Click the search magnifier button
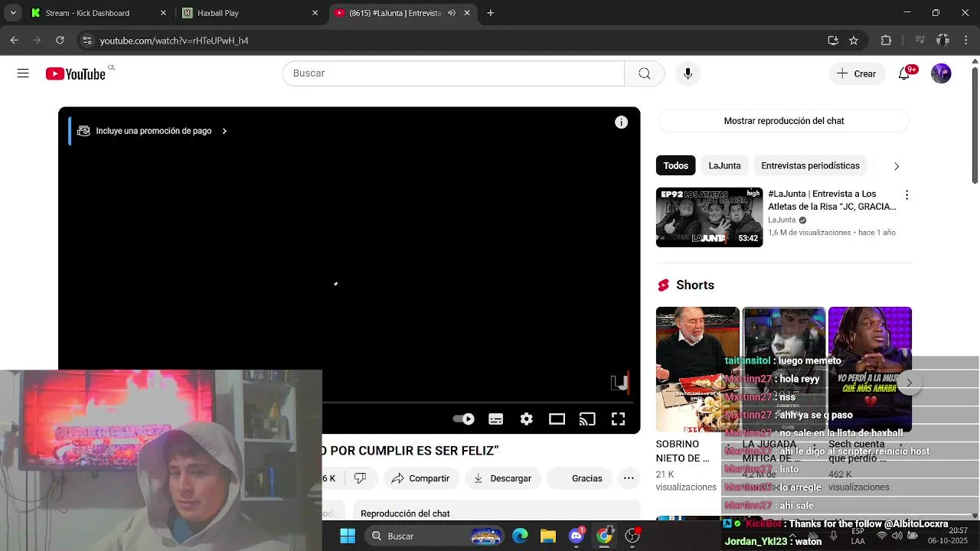The height and width of the screenshot is (551, 980). tap(645, 73)
